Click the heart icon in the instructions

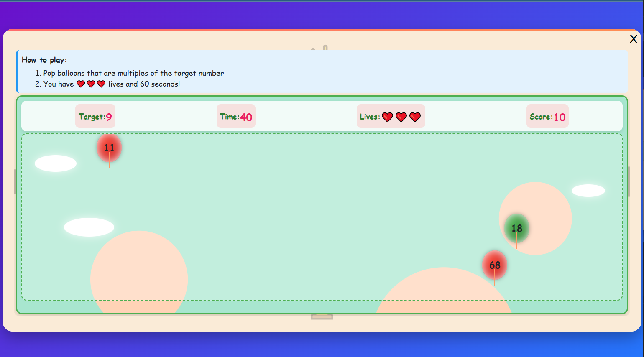81,84
